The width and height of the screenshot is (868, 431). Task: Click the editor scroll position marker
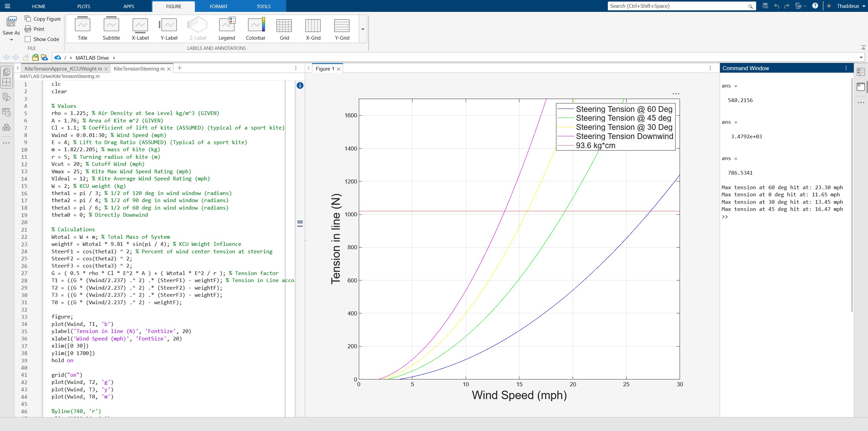point(300,223)
